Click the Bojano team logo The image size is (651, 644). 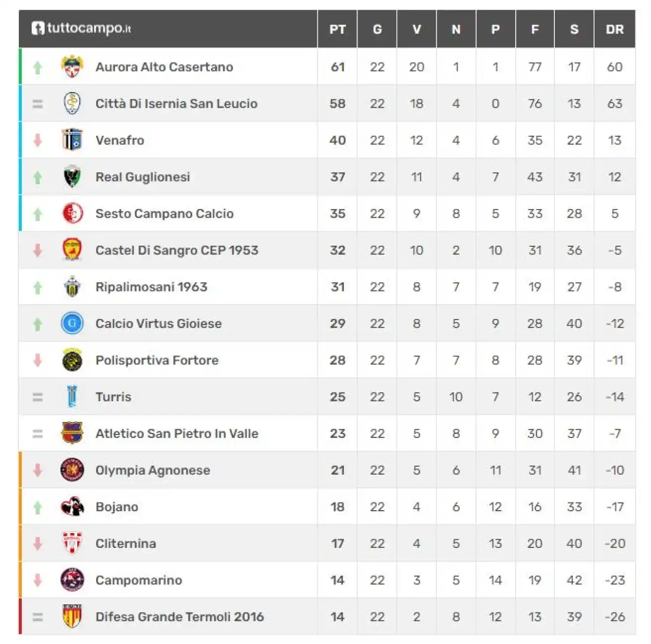pos(72,507)
